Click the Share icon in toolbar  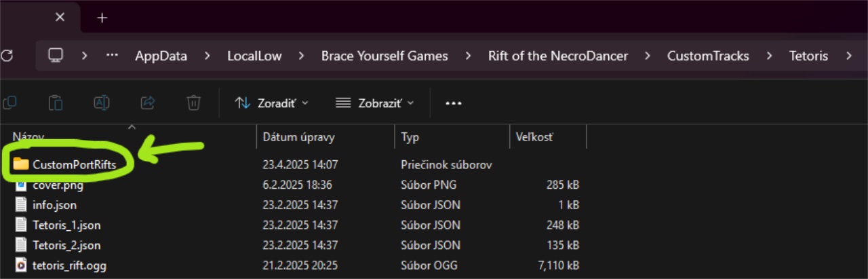(x=147, y=103)
